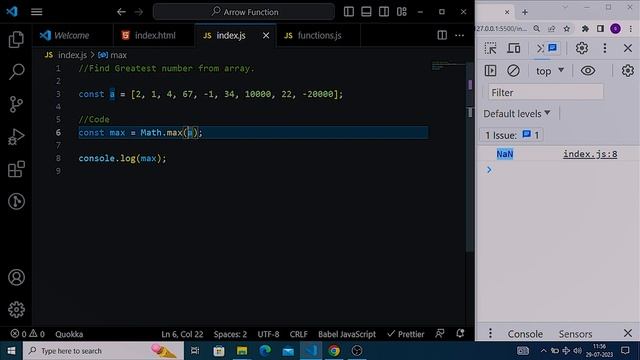The height and width of the screenshot is (360, 640).
Task: Open Run and Debug view
Action: click(16, 137)
